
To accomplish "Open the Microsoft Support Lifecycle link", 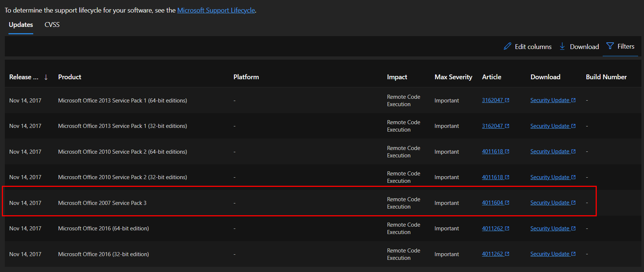I will 216,10.
